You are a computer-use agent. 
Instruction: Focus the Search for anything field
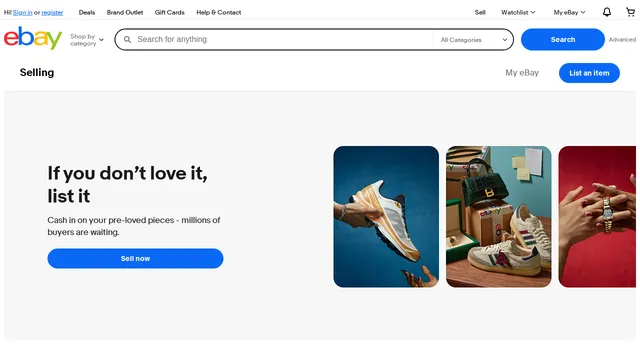click(x=282, y=40)
